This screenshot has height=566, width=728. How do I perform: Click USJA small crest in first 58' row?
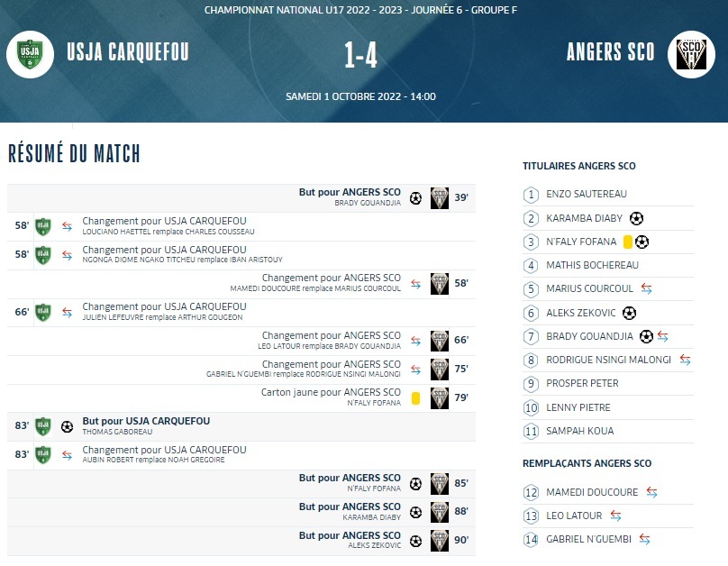point(43,226)
